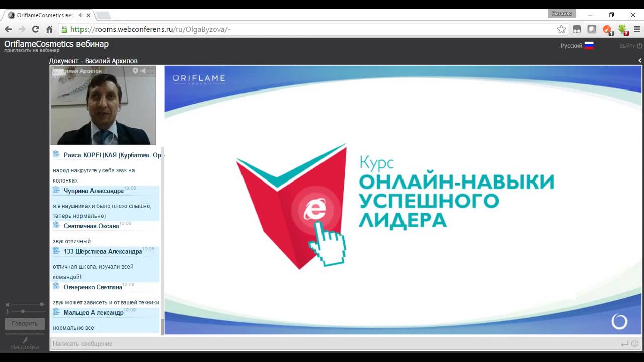Expand presenter video to fullscreen
The height and width of the screenshot is (362, 644).
click(x=150, y=71)
